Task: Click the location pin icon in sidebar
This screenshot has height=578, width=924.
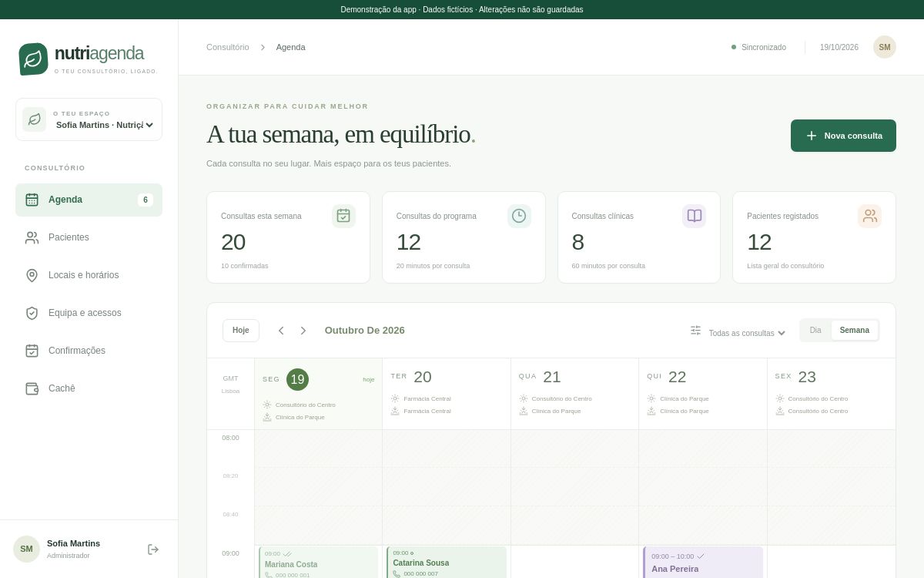Action: click(x=32, y=275)
